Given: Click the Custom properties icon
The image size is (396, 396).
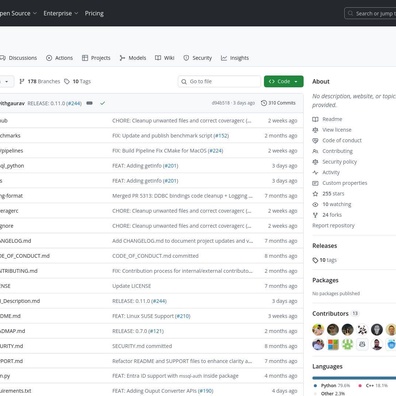Looking at the screenshot, I should 315,183.
